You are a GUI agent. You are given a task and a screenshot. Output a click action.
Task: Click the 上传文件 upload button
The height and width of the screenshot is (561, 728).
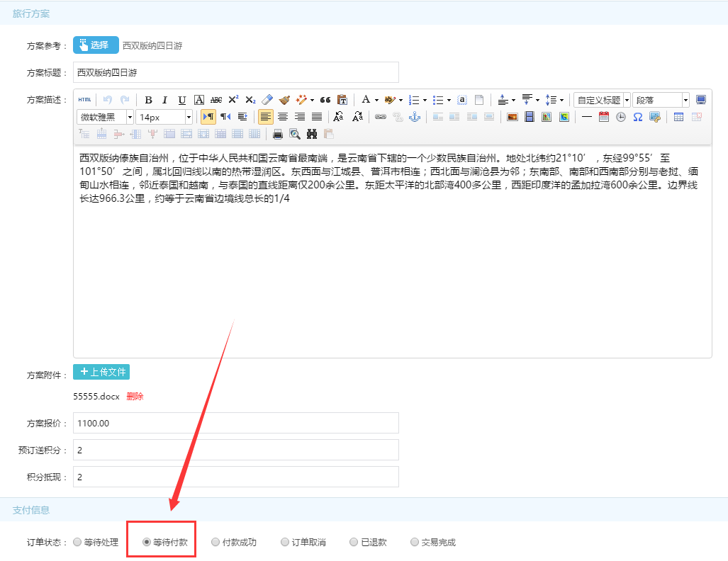coord(101,372)
